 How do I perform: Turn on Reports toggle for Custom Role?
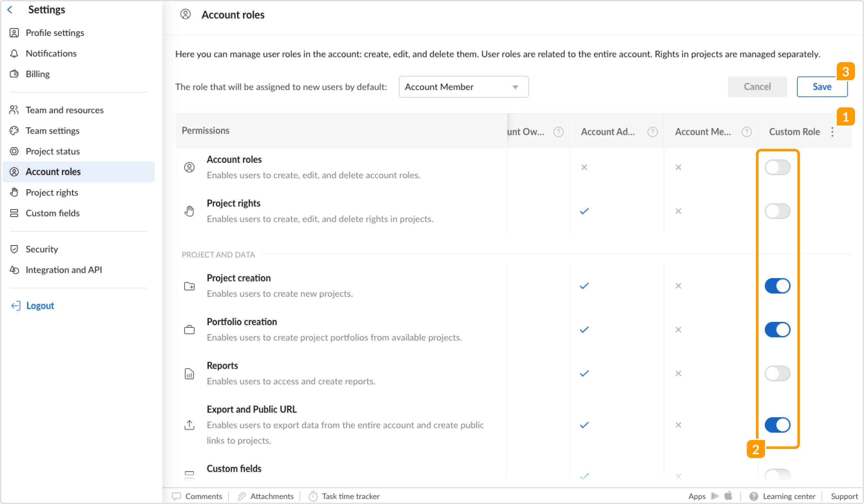pyautogui.click(x=777, y=373)
